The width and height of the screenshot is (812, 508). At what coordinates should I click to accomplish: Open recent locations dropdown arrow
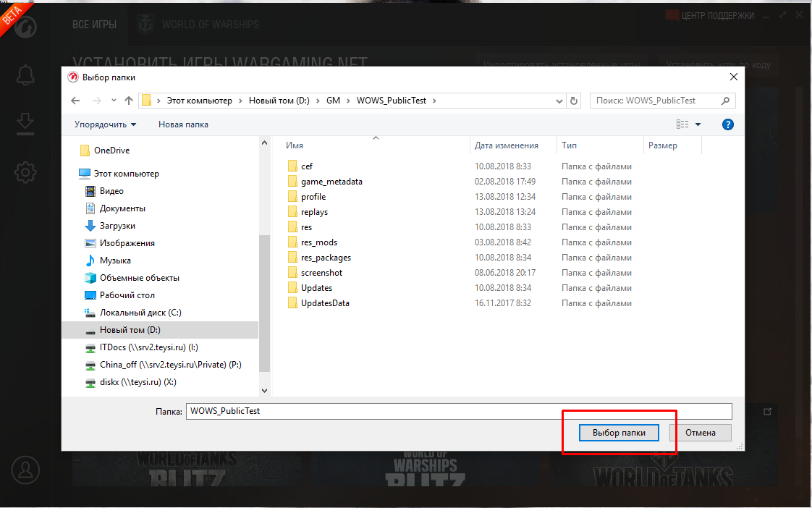114,101
